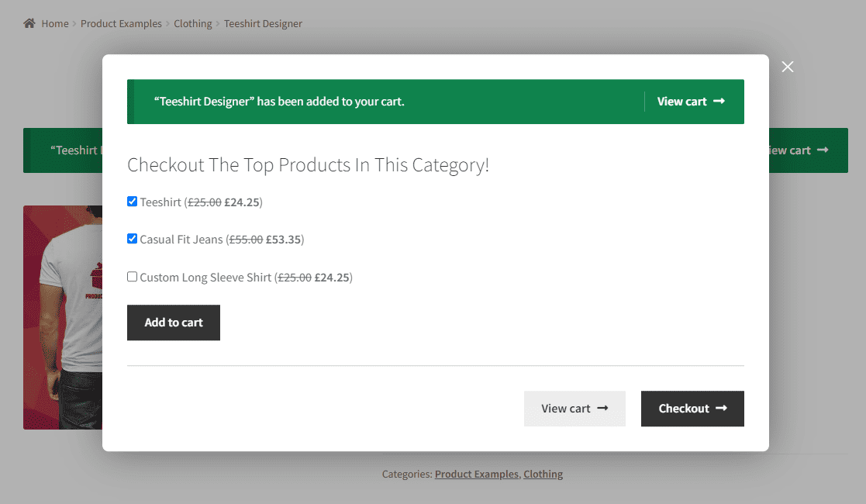Open Clothing breadcrumb link
The width and height of the screenshot is (866, 504).
tap(193, 24)
